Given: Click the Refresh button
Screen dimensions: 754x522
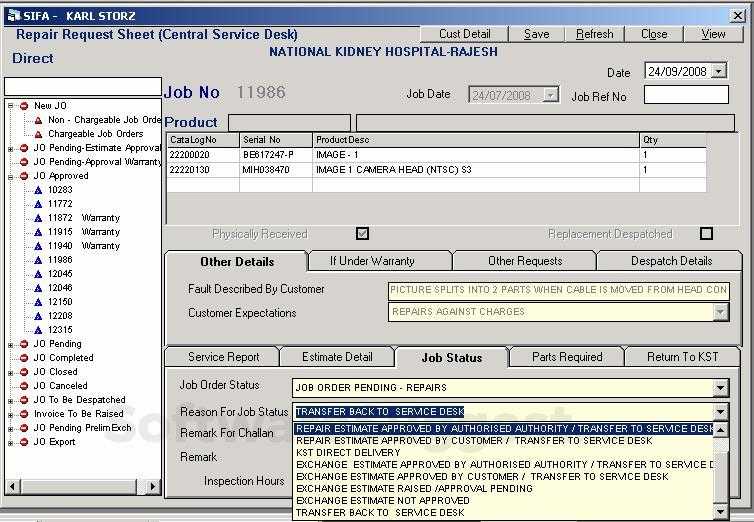Looking at the screenshot, I should [594, 34].
